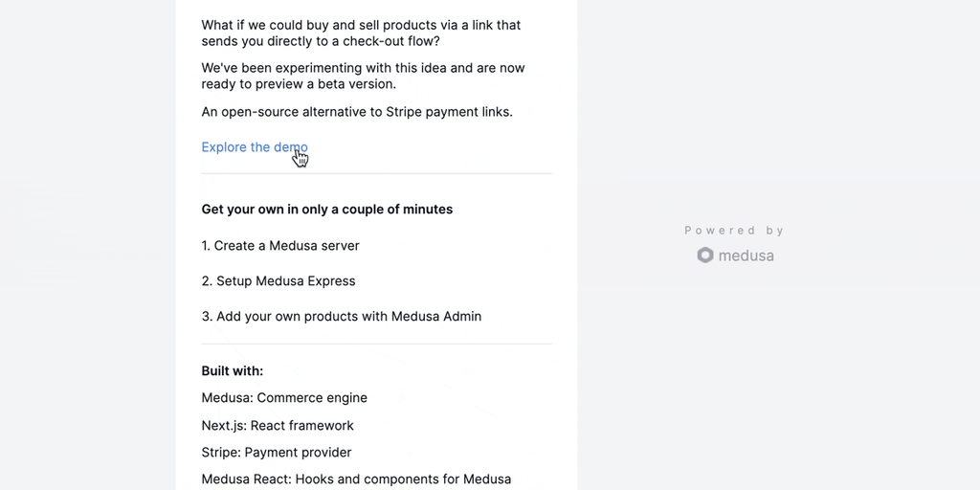
Task: Click the Next.js: React framework line
Action: pyautogui.click(x=278, y=426)
